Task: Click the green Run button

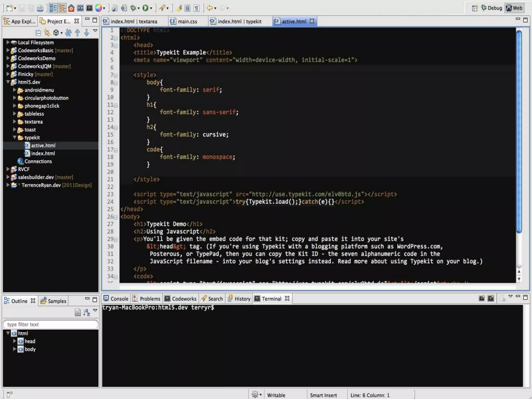Action: [145, 8]
